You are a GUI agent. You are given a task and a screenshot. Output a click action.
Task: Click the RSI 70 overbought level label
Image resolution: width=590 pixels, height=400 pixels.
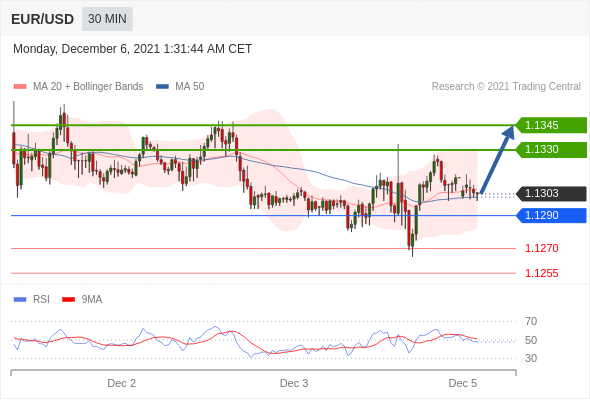(x=531, y=321)
